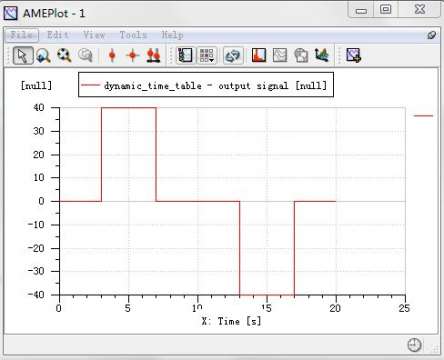
Task: Select the arrow pointer tool
Action: pos(23,55)
